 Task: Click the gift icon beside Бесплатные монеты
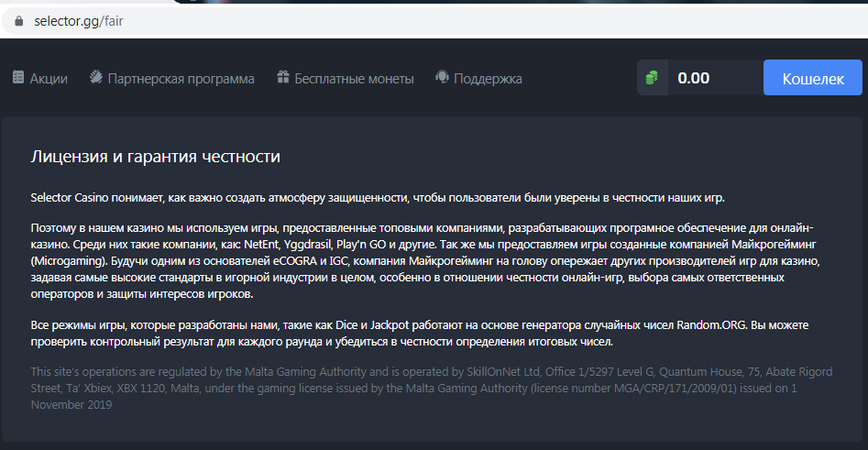click(x=283, y=78)
